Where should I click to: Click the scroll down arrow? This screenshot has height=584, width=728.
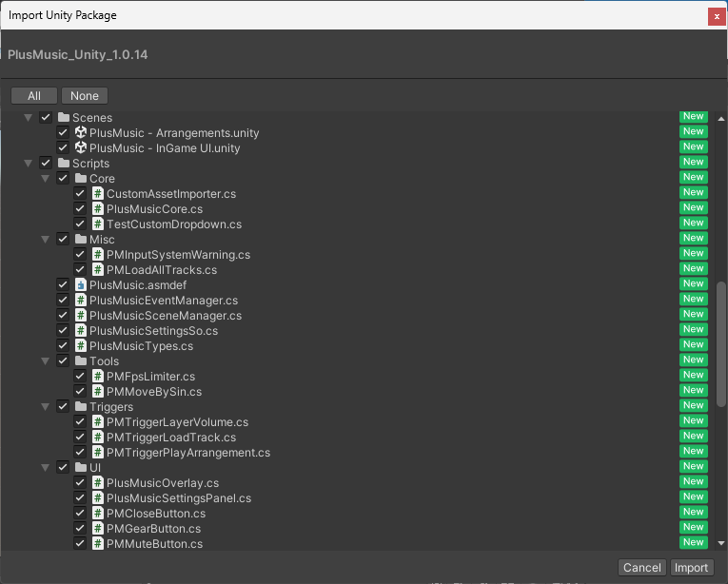[721, 543]
